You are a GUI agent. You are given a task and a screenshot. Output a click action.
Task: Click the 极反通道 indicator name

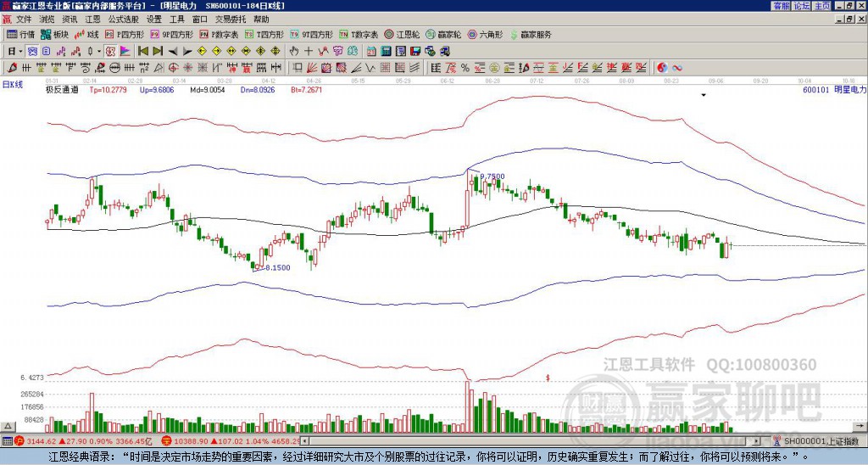point(62,89)
